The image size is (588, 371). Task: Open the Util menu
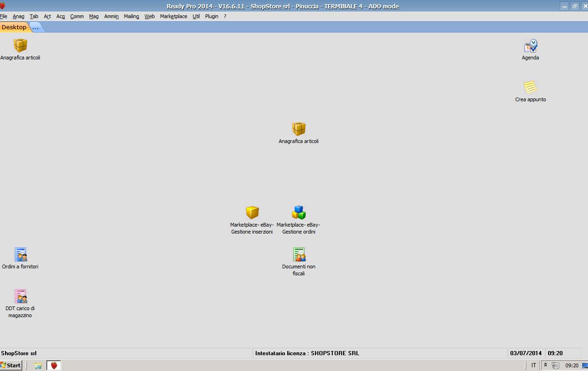pyautogui.click(x=196, y=16)
